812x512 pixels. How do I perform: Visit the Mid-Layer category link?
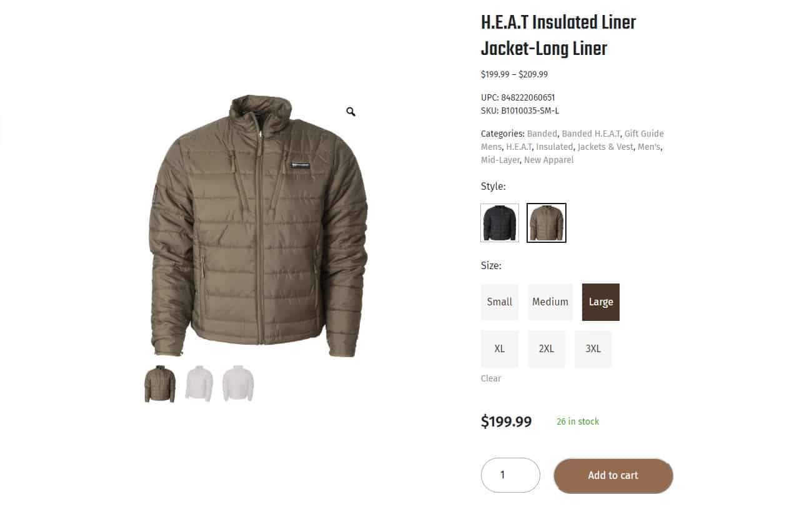(500, 160)
